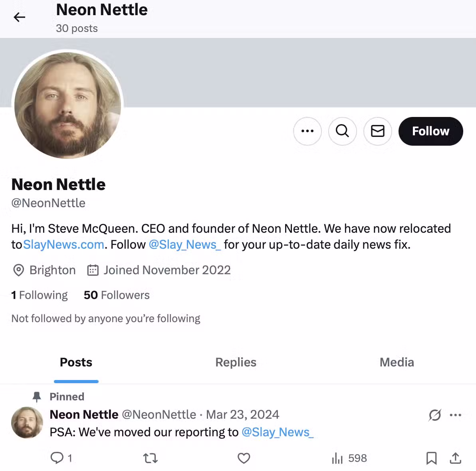View the 50 Followers list
The height and width of the screenshot is (471, 476).
[x=117, y=295]
